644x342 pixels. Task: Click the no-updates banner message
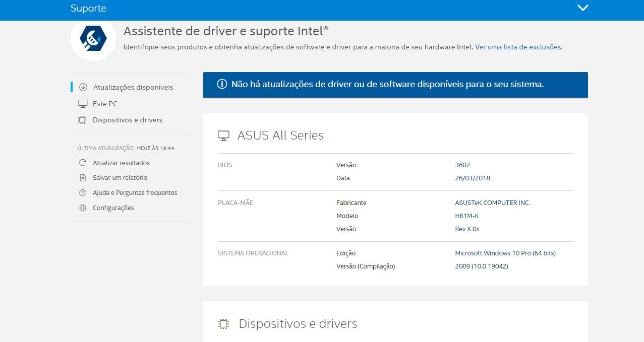pos(387,84)
